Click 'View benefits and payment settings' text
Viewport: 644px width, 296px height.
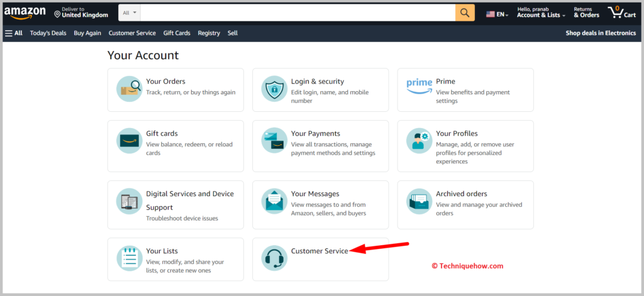click(473, 97)
